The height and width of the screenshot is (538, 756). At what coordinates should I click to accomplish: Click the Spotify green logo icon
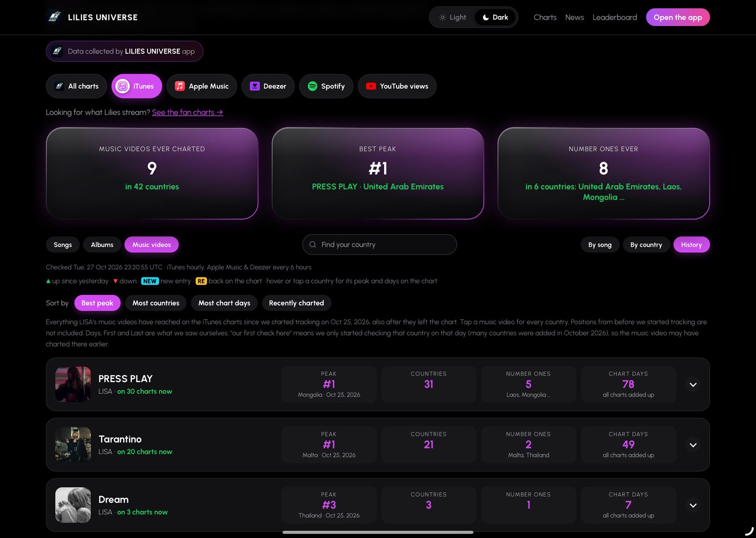point(312,86)
